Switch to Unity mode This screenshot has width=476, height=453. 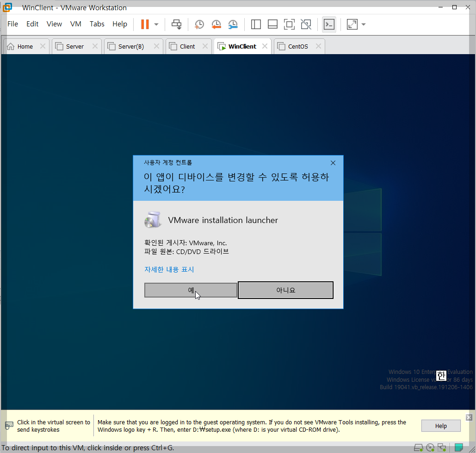coord(306,24)
